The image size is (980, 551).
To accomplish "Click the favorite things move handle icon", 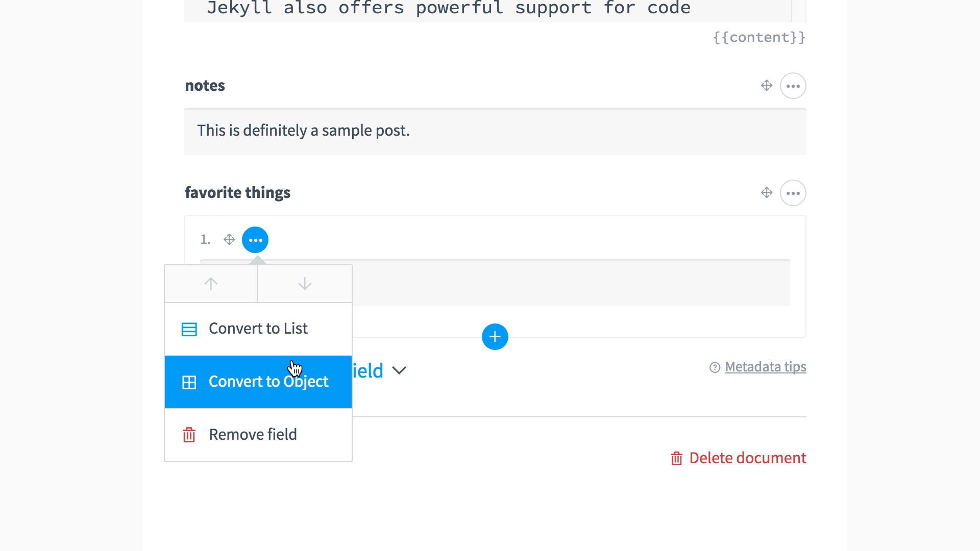I will pyautogui.click(x=766, y=193).
